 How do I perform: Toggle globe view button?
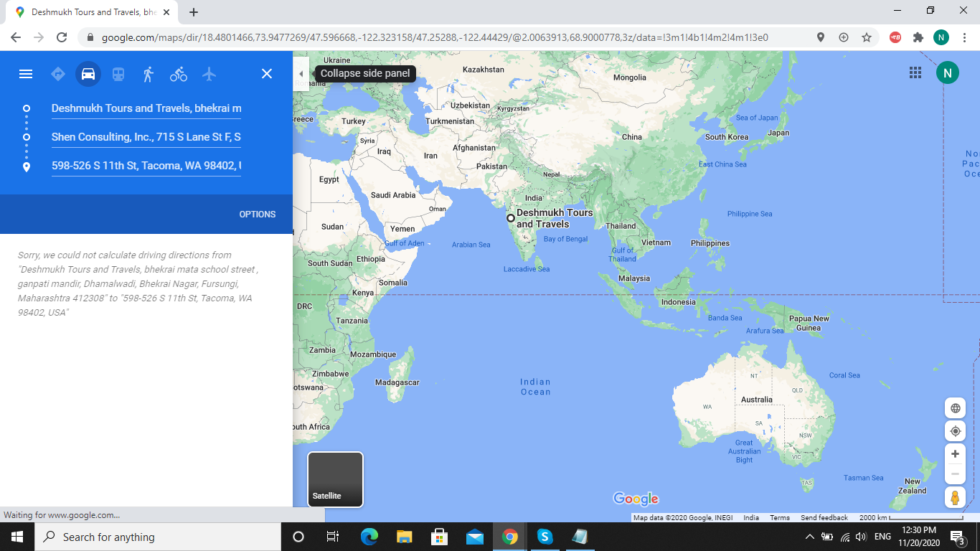[x=955, y=408]
